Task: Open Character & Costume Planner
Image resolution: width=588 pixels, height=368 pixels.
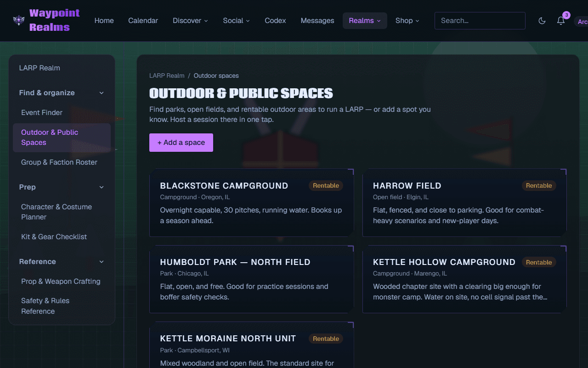Action: tap(62, 212)
